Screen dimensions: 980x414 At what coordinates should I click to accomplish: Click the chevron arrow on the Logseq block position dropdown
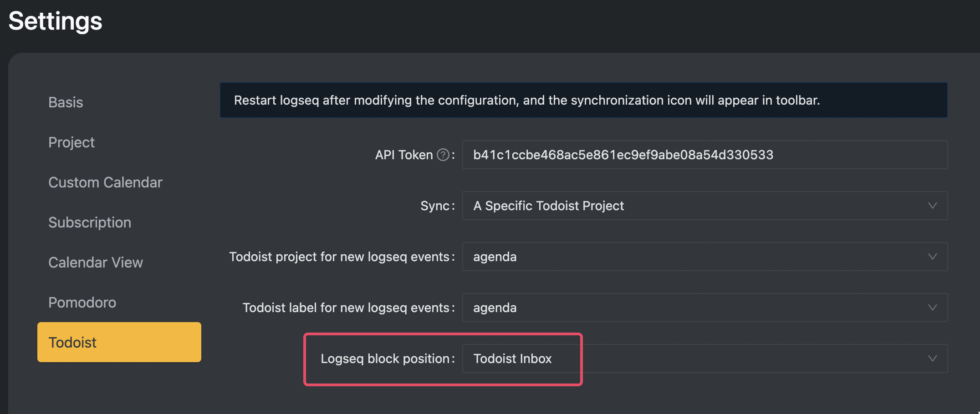pos(932,358)
